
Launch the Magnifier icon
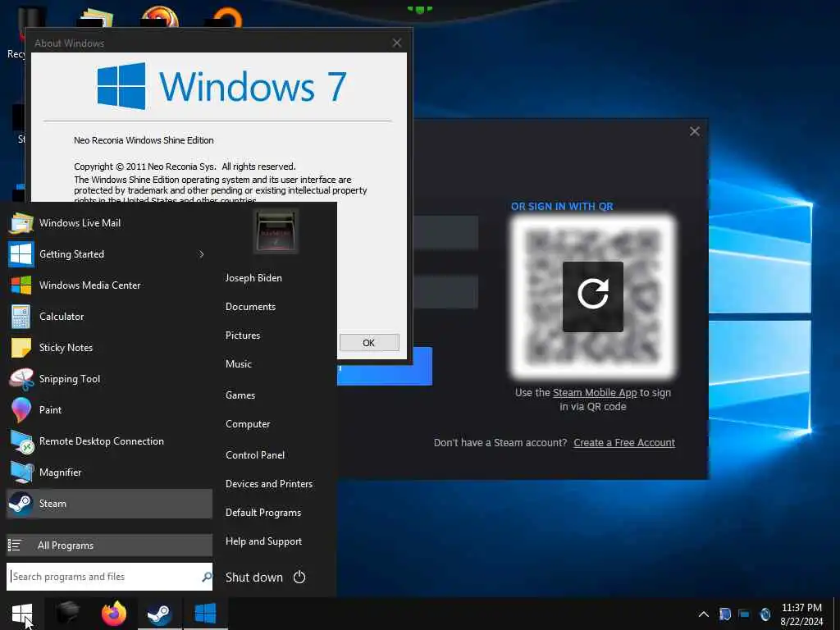pos(21,472)
